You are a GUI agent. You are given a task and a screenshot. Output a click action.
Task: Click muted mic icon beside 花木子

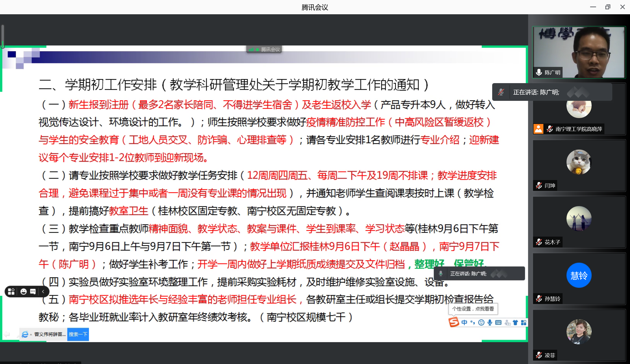539,242
